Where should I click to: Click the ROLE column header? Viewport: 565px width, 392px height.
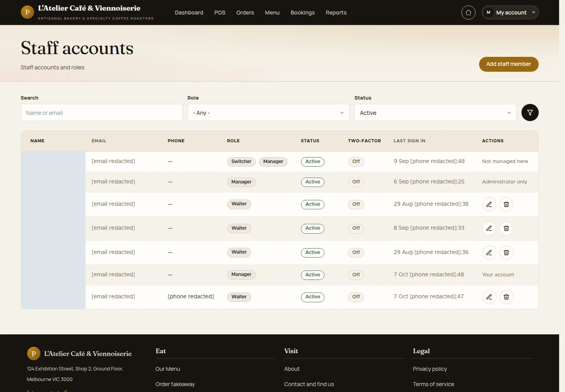point(233,141)
